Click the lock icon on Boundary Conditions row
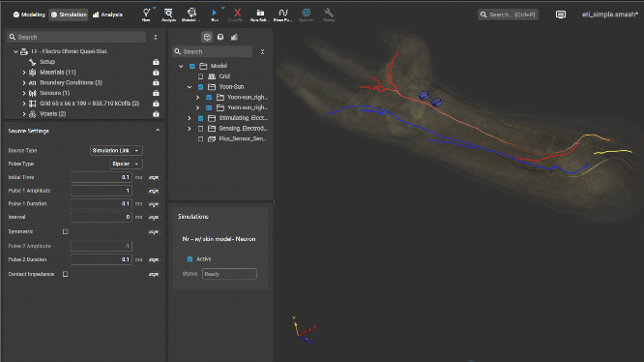Viewport: 644px width, 362px height. [156, 82]
